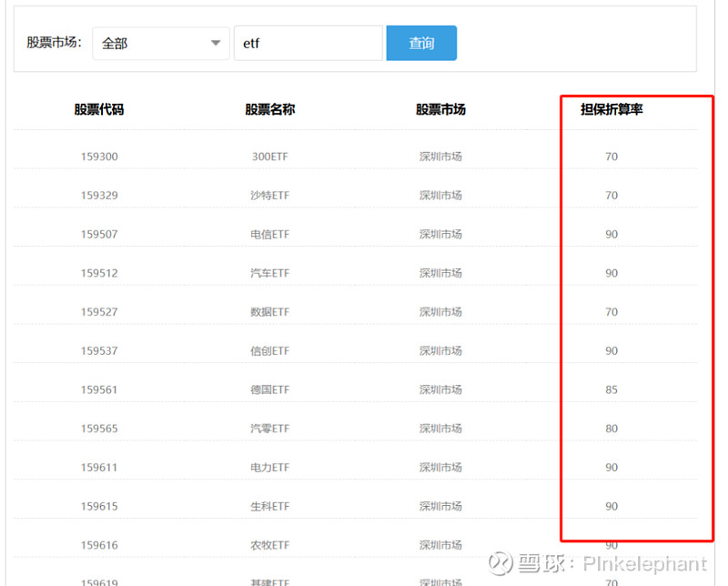Click the rate 85 for 德国ETF
Viewport: 728px width, 586px height.
click(x=612, y=389)
